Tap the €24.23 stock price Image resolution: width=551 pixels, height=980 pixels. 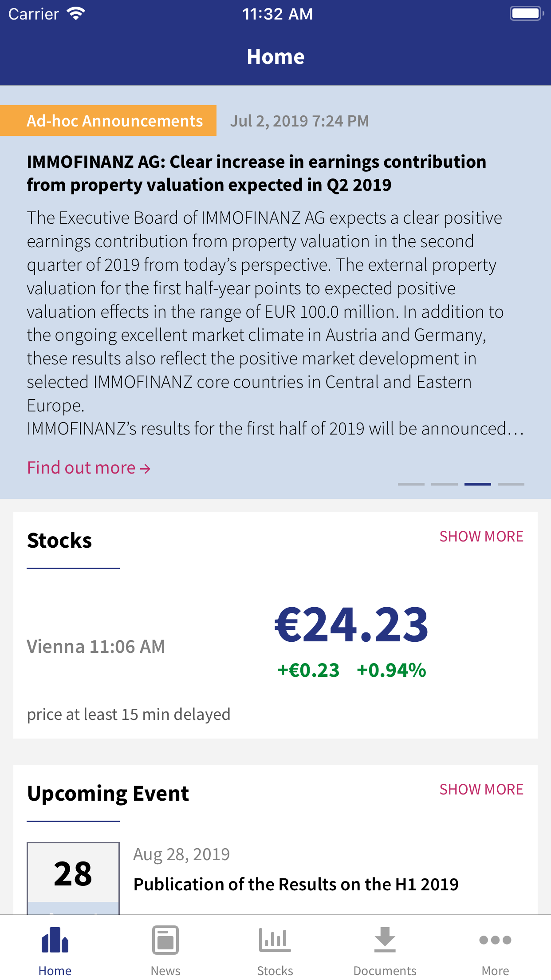click(x=351, y=624)
